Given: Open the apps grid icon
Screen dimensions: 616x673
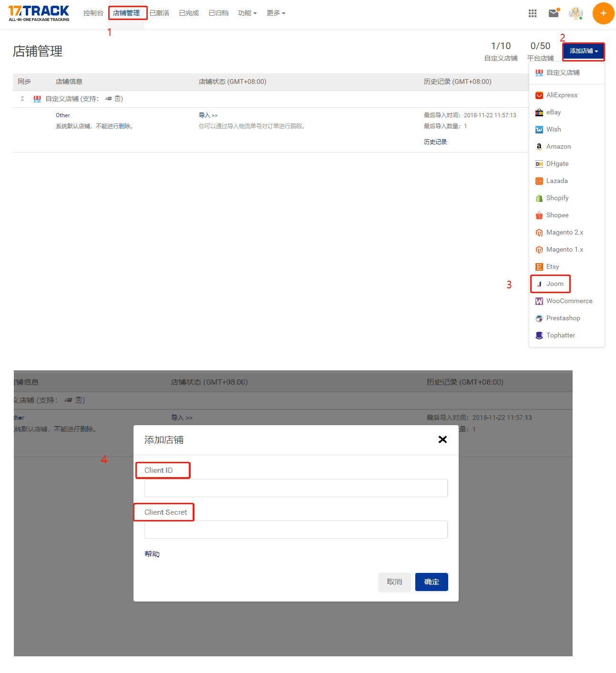Looking at the screenshot, I should [x=533, y=13].
